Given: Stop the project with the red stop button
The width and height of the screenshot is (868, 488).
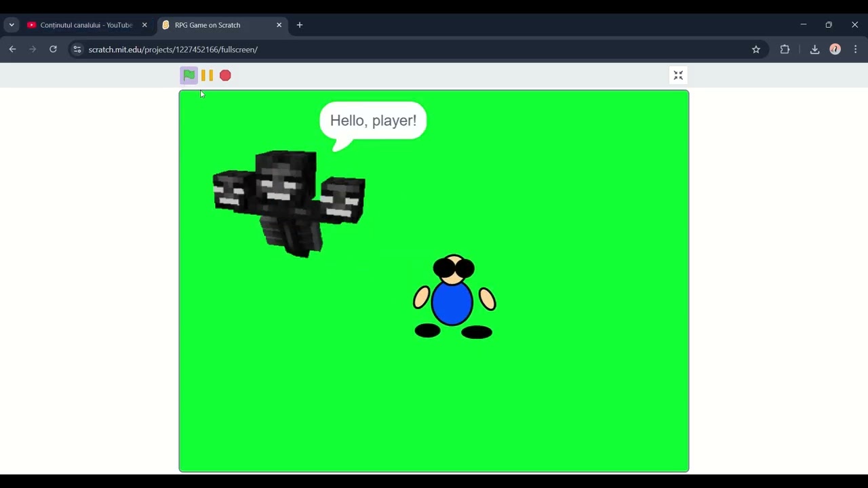Looking at the screenshot, I should pos(225,75).
